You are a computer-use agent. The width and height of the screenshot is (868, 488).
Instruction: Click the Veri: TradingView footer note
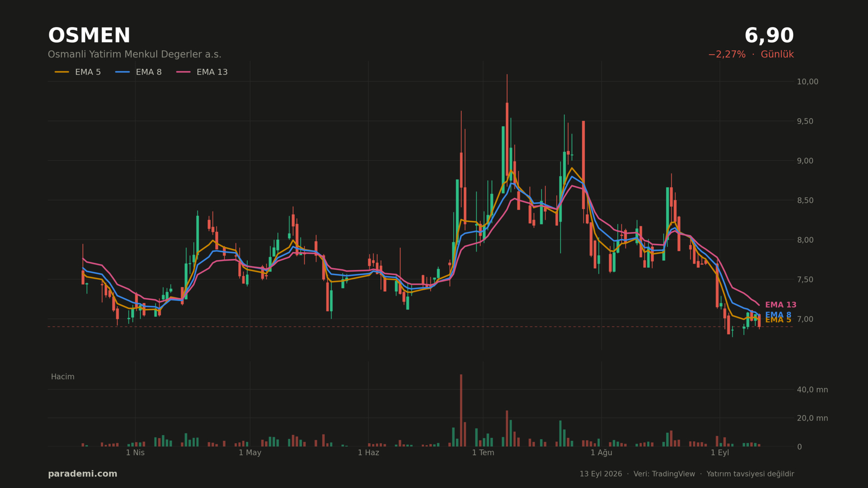coord(664,474)
